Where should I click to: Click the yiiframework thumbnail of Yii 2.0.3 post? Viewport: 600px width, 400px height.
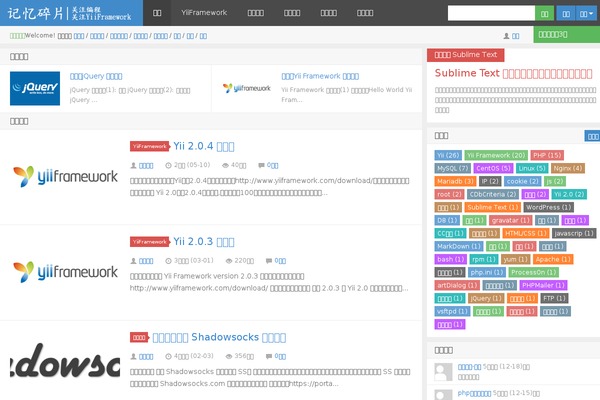click(65, 272)
